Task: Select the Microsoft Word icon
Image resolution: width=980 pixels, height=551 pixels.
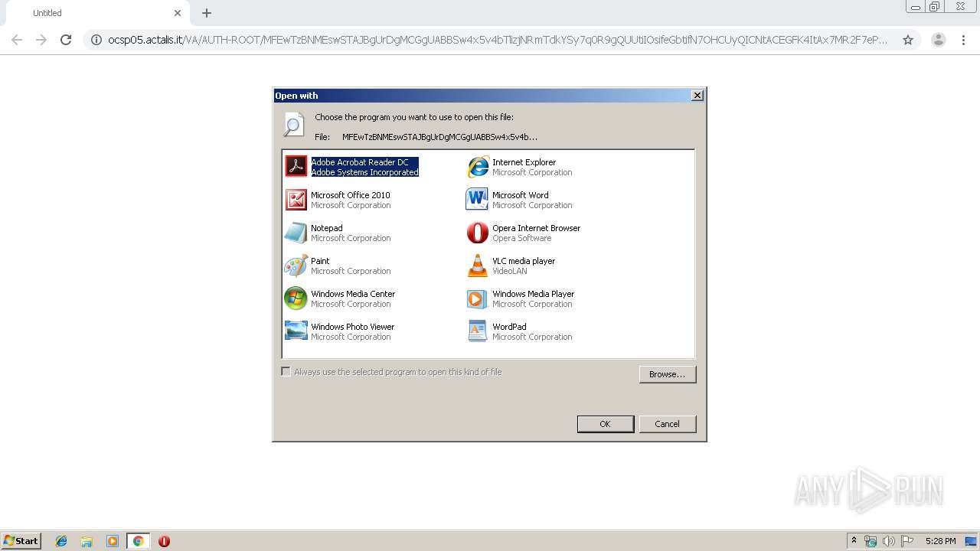Action: 478,199
